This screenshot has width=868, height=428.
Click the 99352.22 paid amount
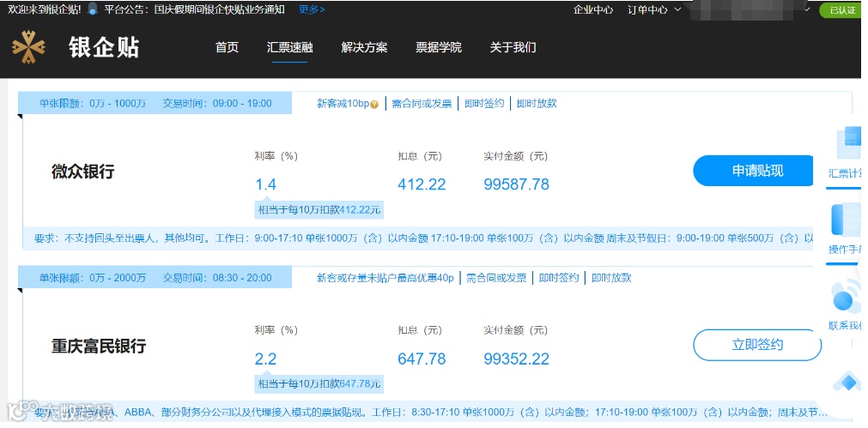(x=517, y=359)
